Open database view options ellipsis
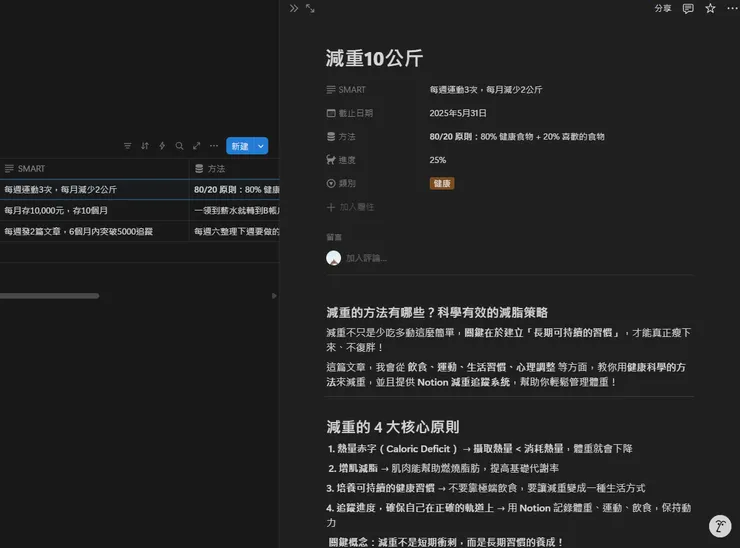The height and width of the screenshot is (548, 740). coord(214,146)
